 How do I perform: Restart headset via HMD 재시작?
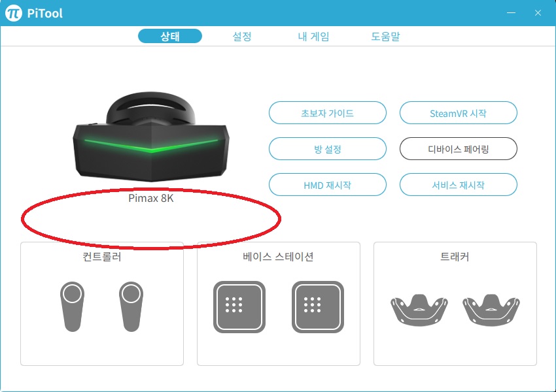(x=327, y=184)
